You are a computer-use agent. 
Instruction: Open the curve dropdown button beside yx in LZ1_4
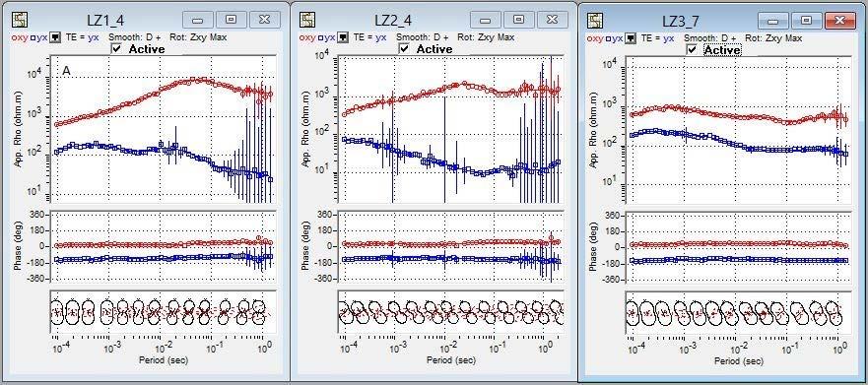[x=55, y=37]
